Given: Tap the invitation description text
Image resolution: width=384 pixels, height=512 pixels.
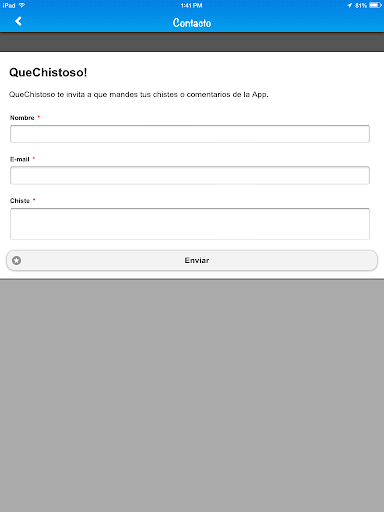Looking at the screenshot, I should 139,95.
